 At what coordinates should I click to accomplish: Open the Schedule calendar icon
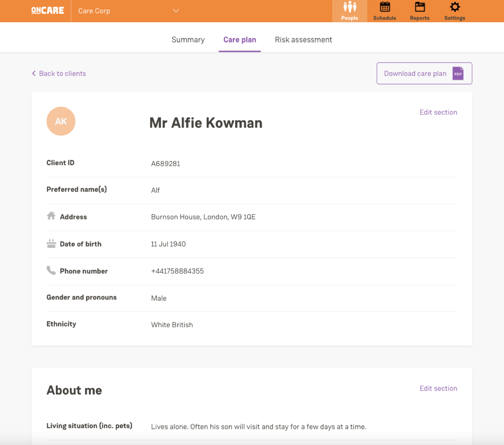(385, 7)
